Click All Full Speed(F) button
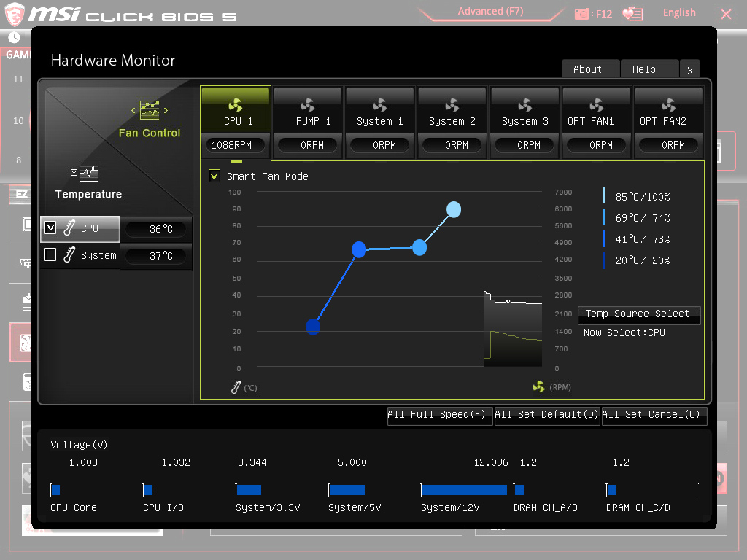Viewport: 747px width, 560px height. (439, 415)
